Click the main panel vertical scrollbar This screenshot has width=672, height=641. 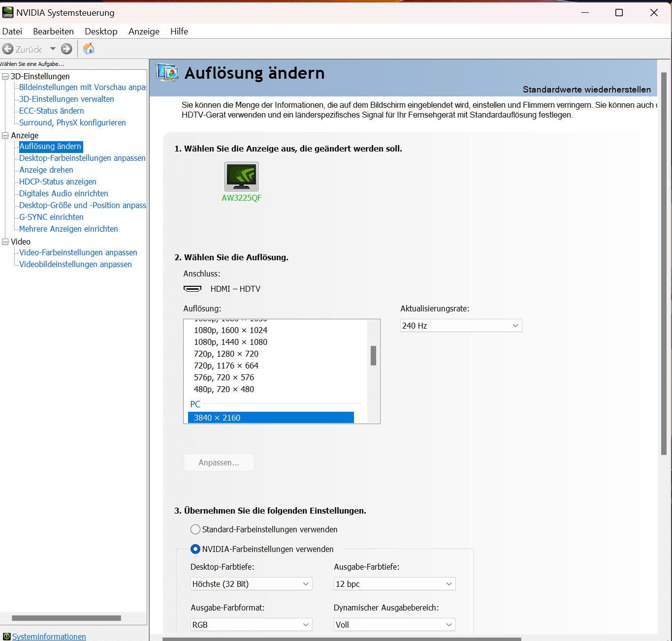click(x=664, y=264)
